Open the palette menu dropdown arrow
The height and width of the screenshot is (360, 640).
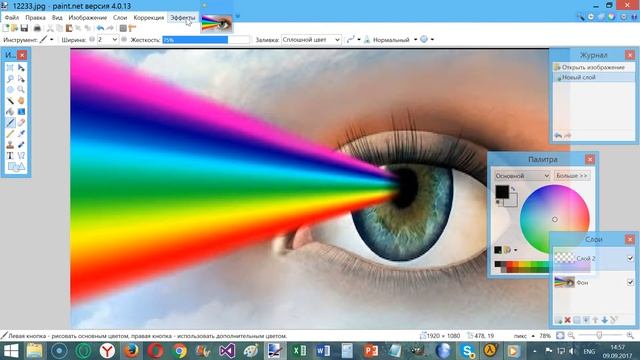tap(516, 250)
